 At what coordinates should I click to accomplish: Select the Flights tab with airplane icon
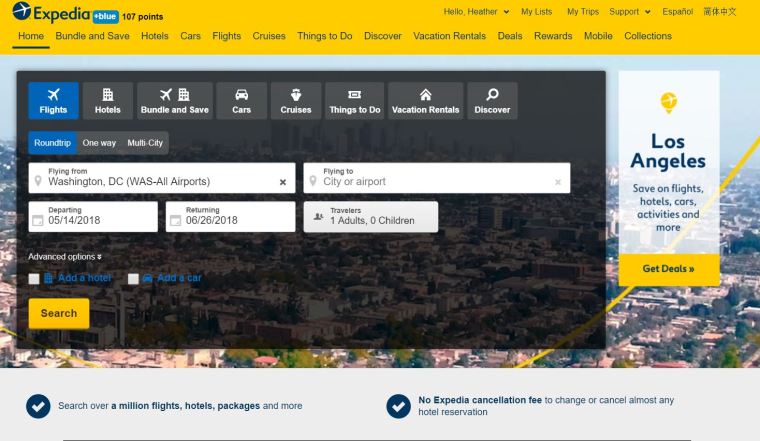point(53,101)
